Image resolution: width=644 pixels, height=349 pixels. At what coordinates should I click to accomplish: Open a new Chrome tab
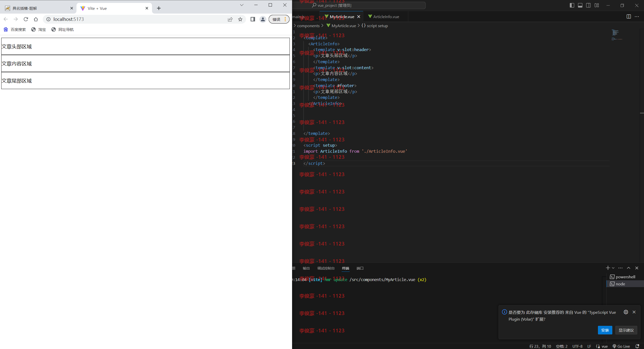click(159, 8)
